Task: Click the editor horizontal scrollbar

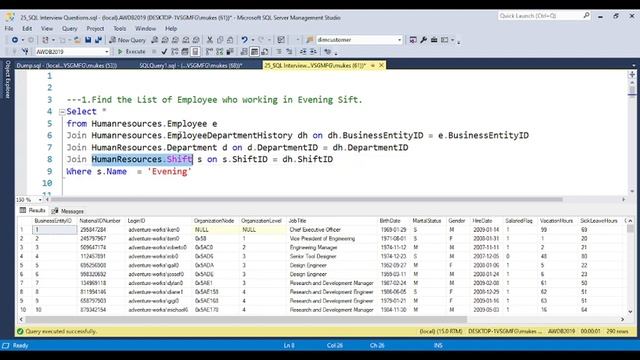Action: coord(306,200)
